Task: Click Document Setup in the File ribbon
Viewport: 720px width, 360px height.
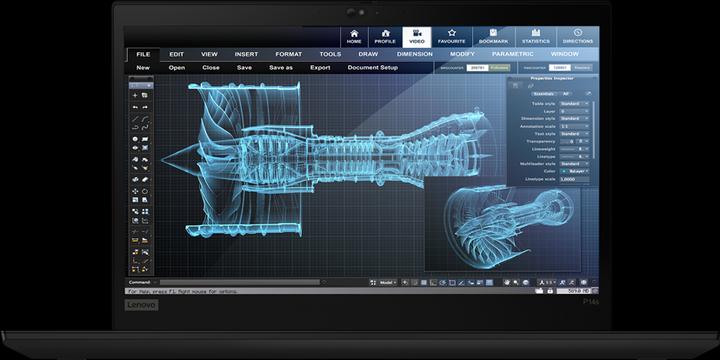Action: tap(372, 68)
